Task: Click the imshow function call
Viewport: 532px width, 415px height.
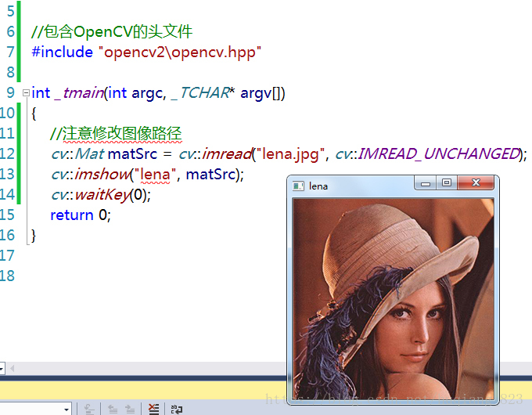Action: pos(102,174)
